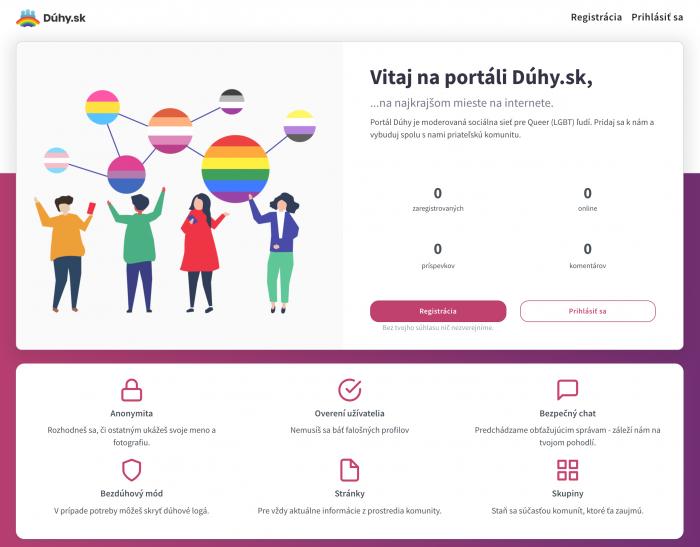Click the Overení užívatelia checkmark icon

coord(350,390)
